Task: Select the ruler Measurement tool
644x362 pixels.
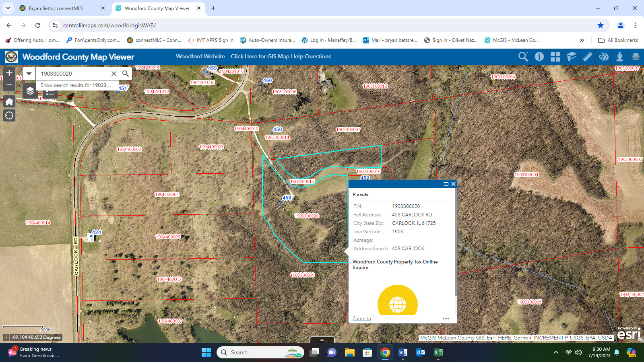Action: 587,57
